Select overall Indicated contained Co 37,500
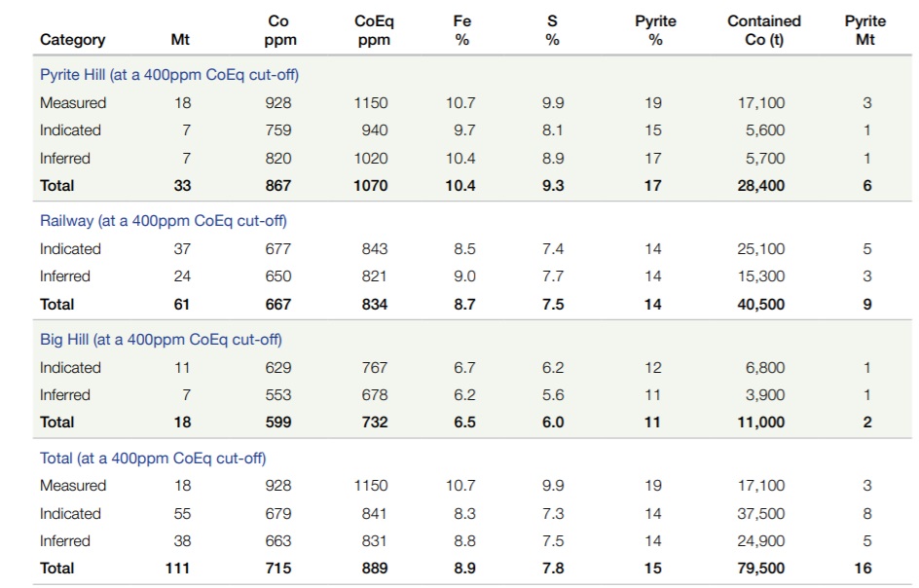The width and height of the screenshot is (919, 588). coord(760,514)
